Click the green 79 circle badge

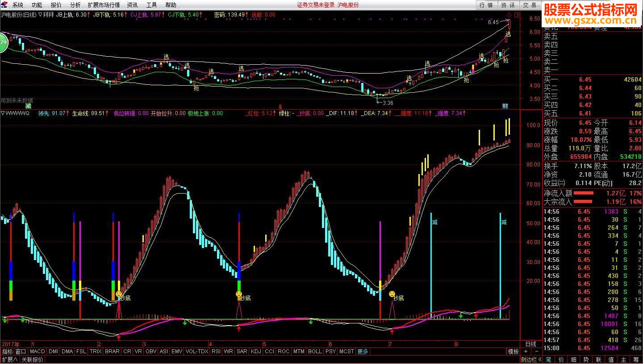tap(3, 42)
